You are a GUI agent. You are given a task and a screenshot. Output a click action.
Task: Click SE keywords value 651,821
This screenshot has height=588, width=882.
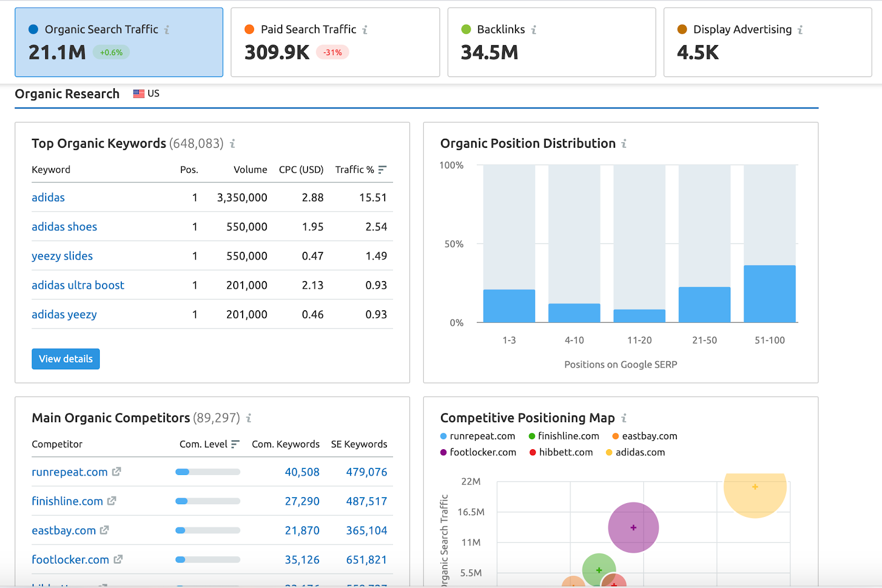(367, 559)
